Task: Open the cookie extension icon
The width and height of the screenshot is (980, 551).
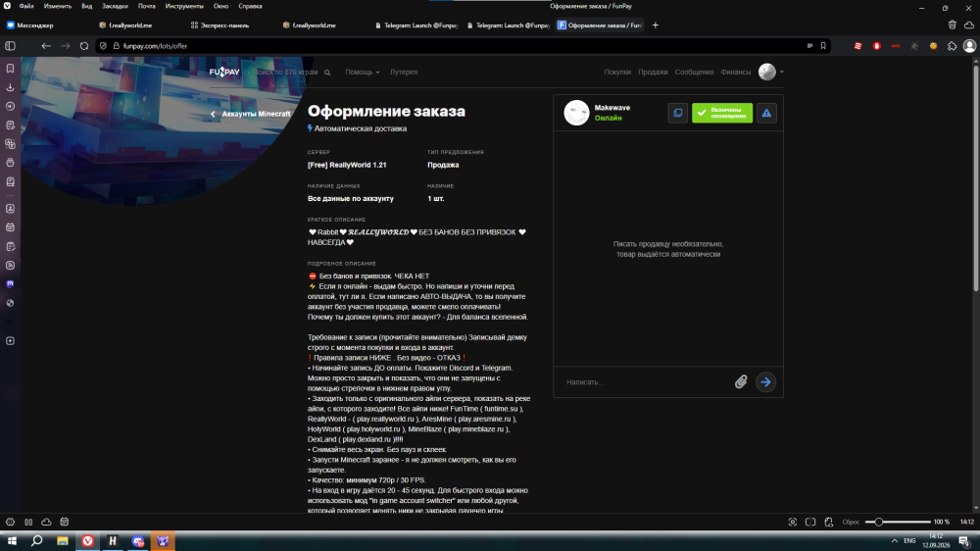Action: tap(933, 46)
